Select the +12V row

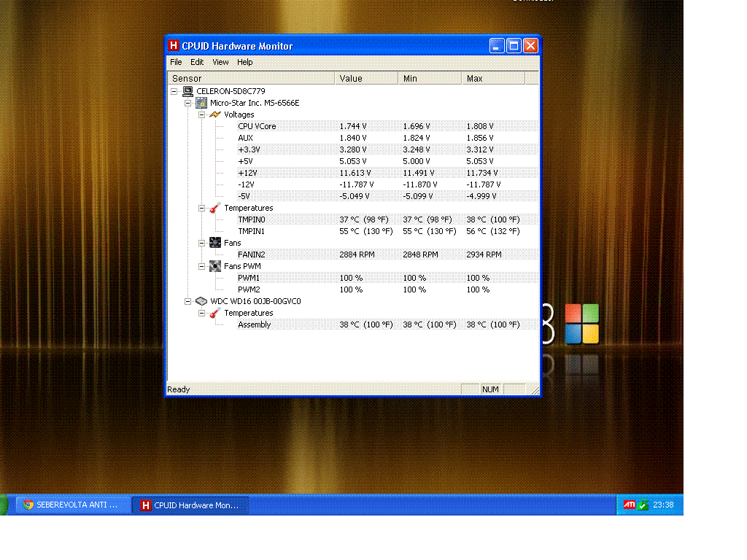click(388, 173)
